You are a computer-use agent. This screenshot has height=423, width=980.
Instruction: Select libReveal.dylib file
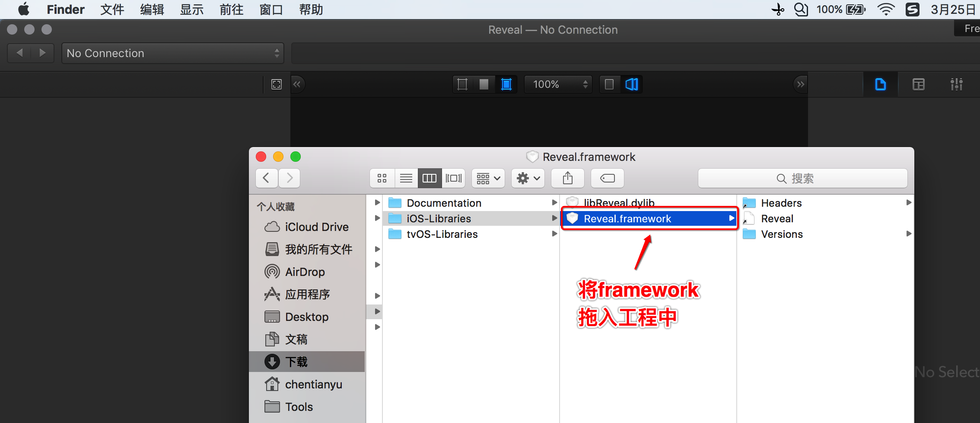point(648,202)
